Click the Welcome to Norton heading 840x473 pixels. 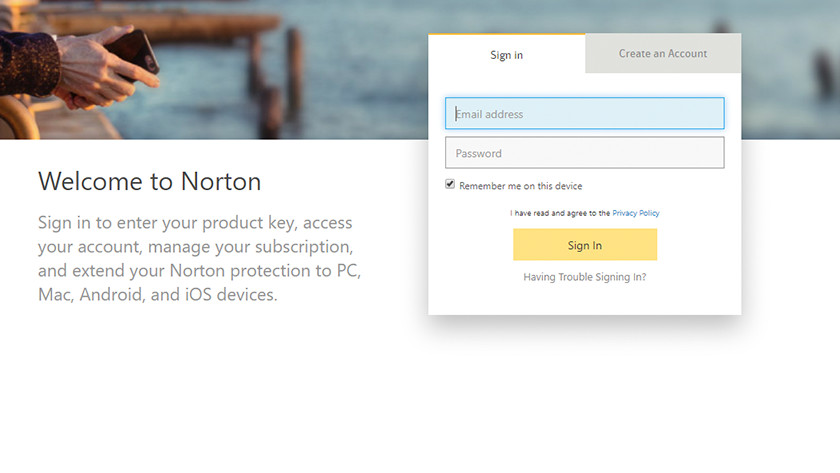149,181
